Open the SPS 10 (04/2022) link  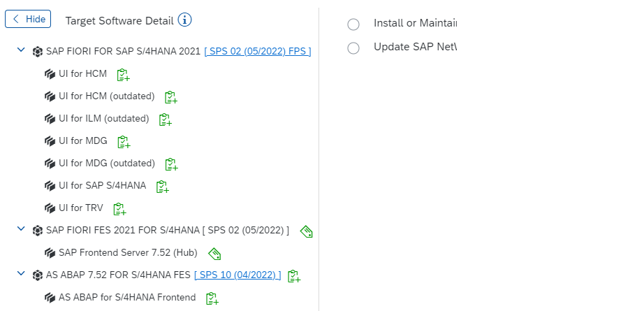(237, 275)
